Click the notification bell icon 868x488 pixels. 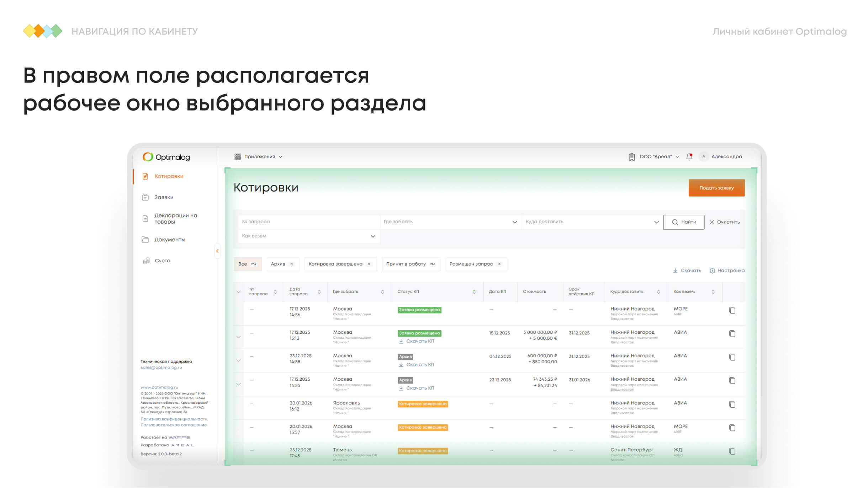689,157
